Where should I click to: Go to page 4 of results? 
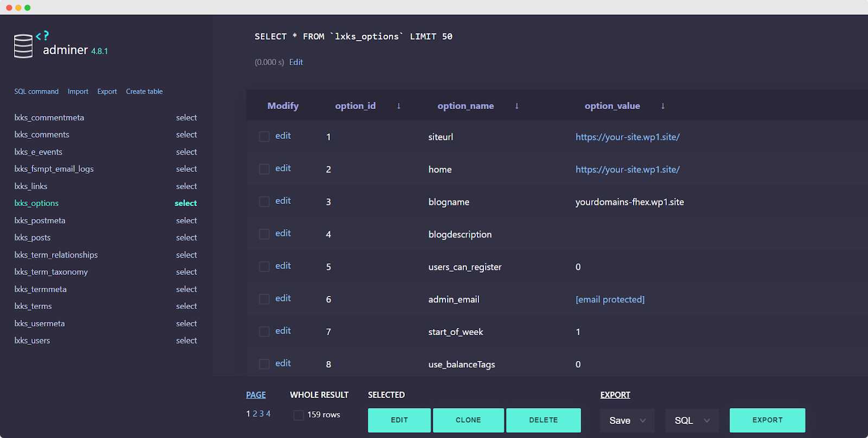click(268, 414)
